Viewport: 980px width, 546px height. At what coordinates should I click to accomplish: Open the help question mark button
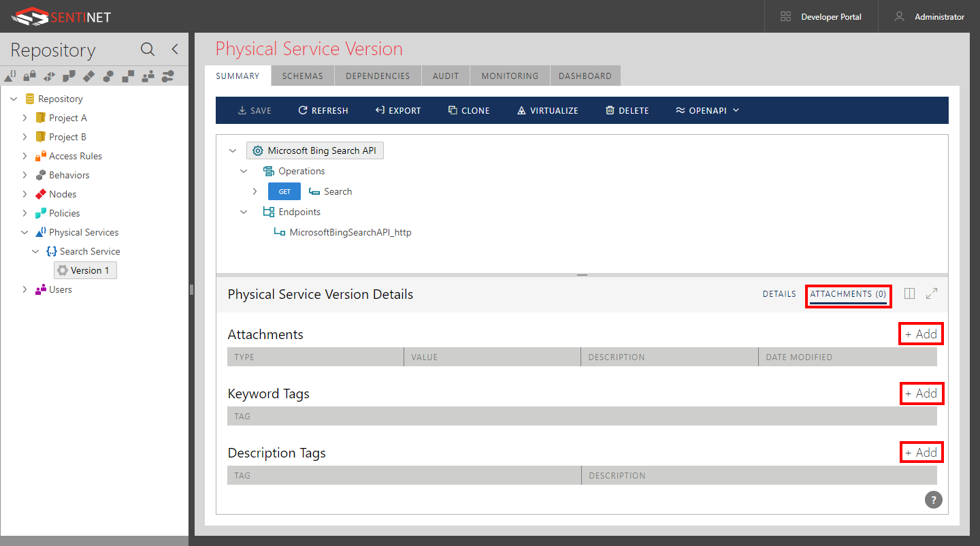click(x=934, y=499)
